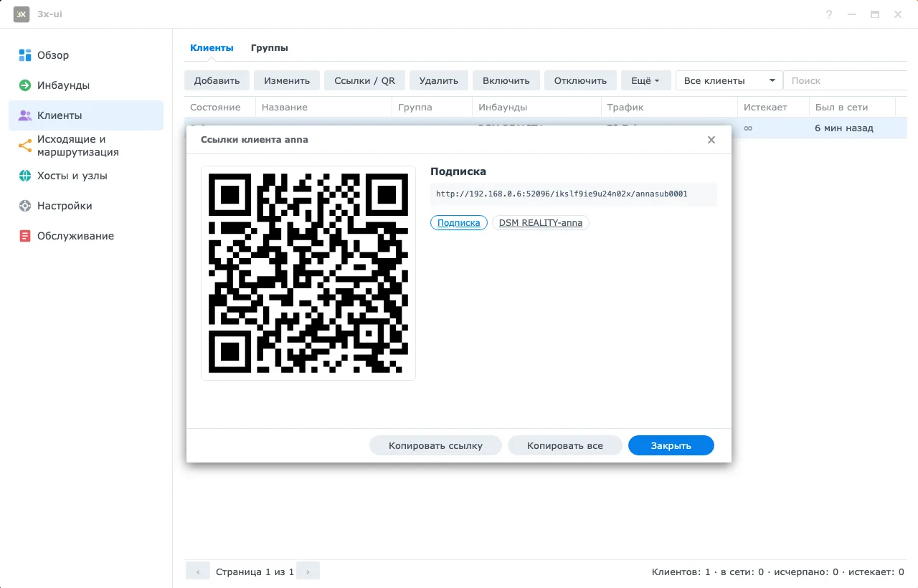Click the Обслуживание document icon
Viewport: 918px width, 588px height.
(25, 236)
